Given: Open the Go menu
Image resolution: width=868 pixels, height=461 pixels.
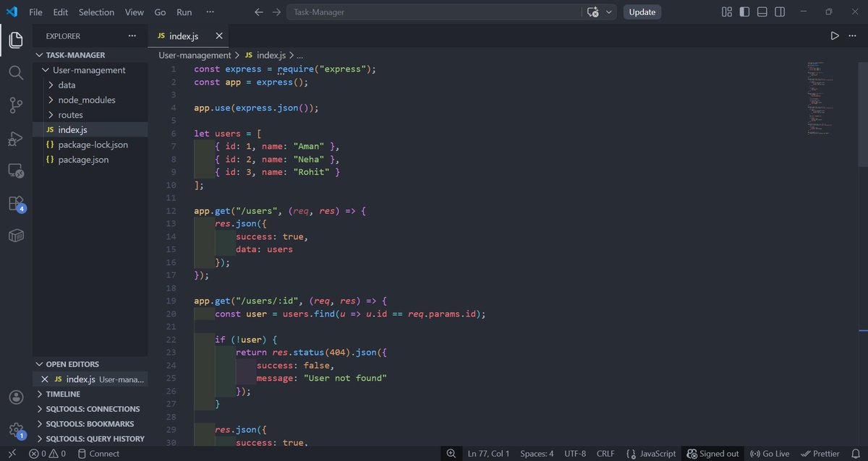Looking at the screenshot, I should [x=161, y=12].
